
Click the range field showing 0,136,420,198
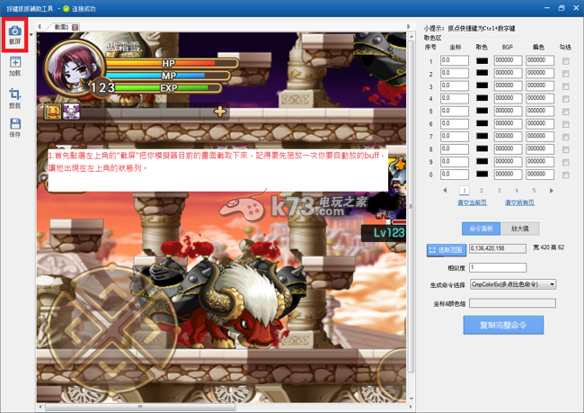[498, 249]
